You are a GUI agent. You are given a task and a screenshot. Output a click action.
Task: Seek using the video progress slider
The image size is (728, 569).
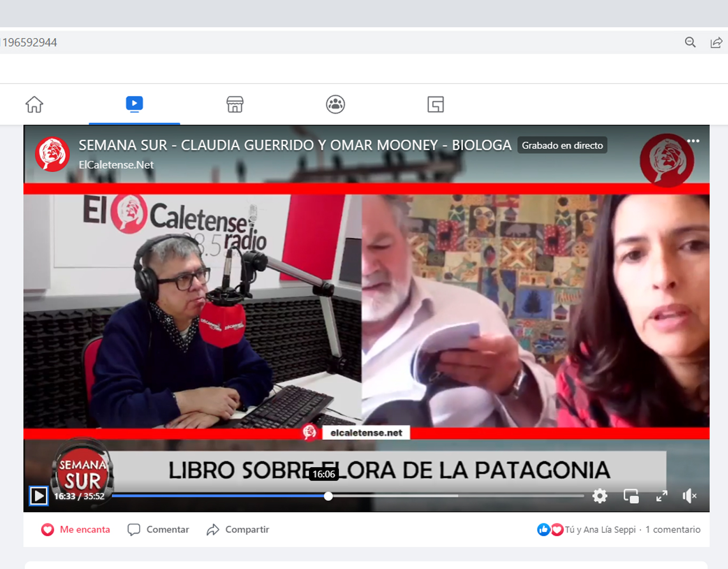[x=328, y=496]
